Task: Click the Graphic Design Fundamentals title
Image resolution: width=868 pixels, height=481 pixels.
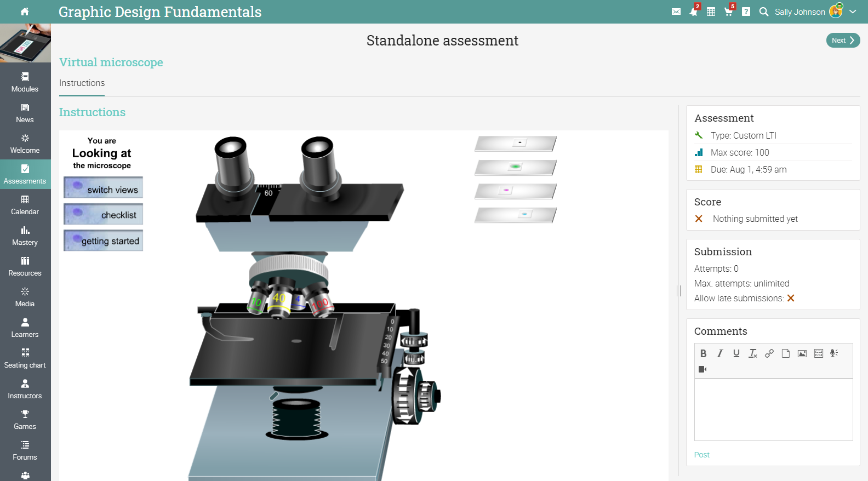Action: [x=160, y=12]
